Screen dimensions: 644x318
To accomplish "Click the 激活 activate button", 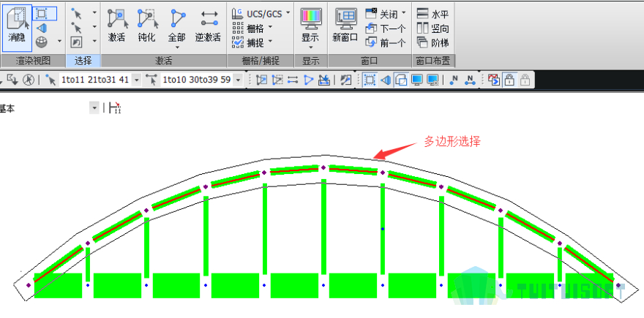I will pos(116,26).
